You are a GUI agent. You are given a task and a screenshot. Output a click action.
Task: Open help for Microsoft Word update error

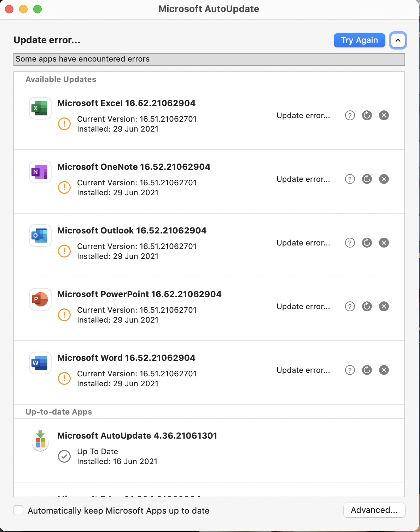click(350, 370)
